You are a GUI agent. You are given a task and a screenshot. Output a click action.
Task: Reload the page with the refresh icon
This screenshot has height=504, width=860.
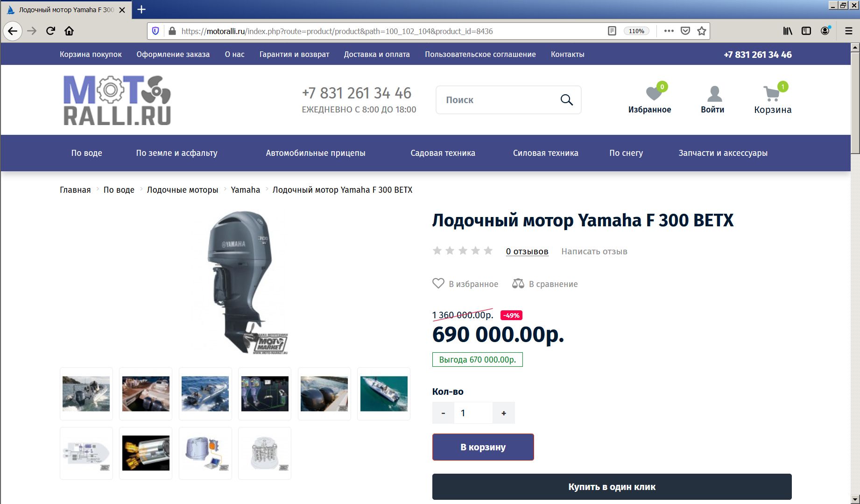[x=50, y=31]
